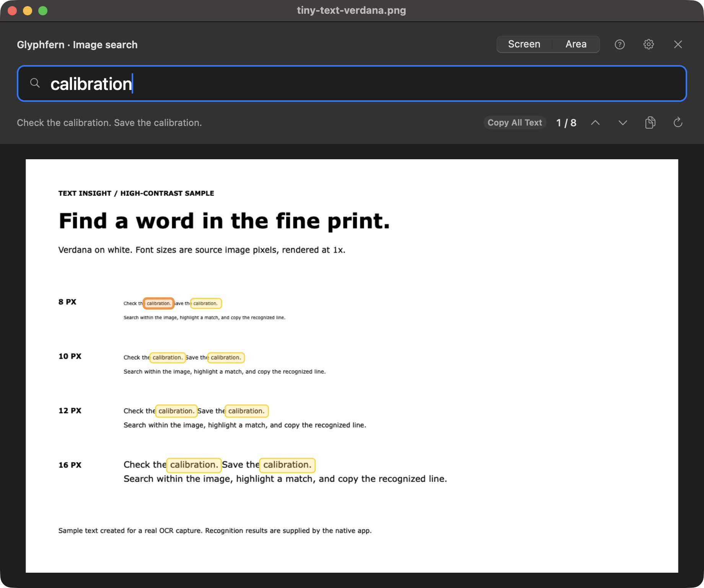This screenshot has height=588, width=704.
Task: Open Glyphfern settings gear
Action: click(649, 44)
